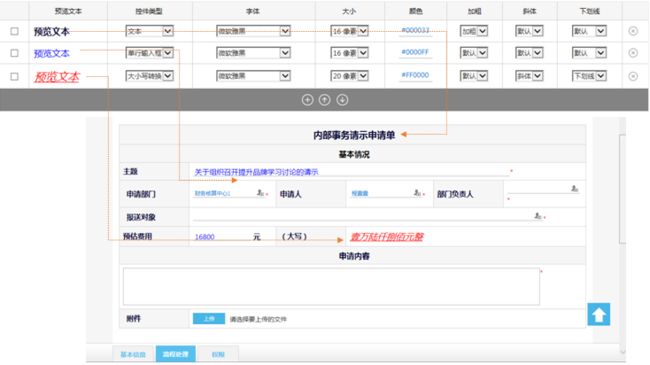Open font dropdown in first row

(253, 31)
